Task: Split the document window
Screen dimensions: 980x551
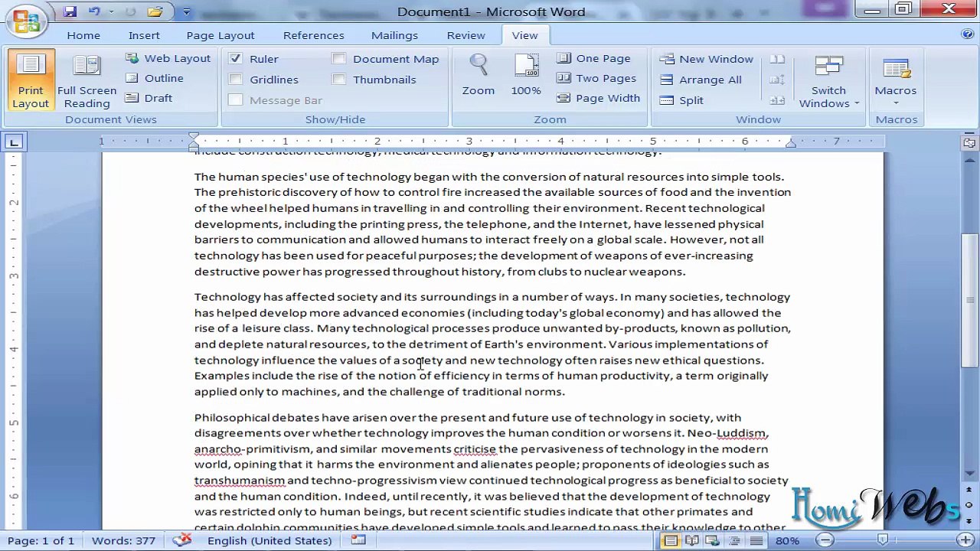Action: [682, 100]
